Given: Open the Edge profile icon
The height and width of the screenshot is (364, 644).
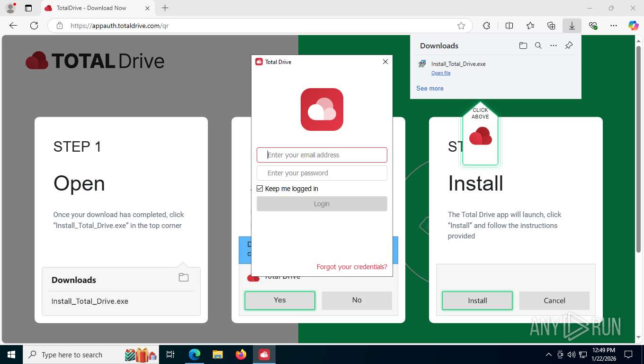Looking at the screenshot, I should (x=10, y=8).
